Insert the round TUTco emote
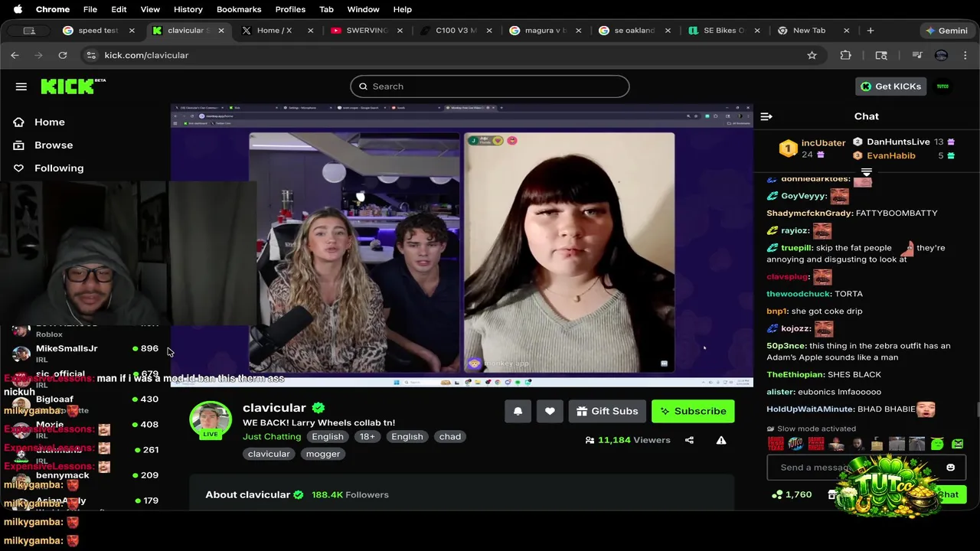This screenshot has width=980, height=551. (x=795, y=444)
